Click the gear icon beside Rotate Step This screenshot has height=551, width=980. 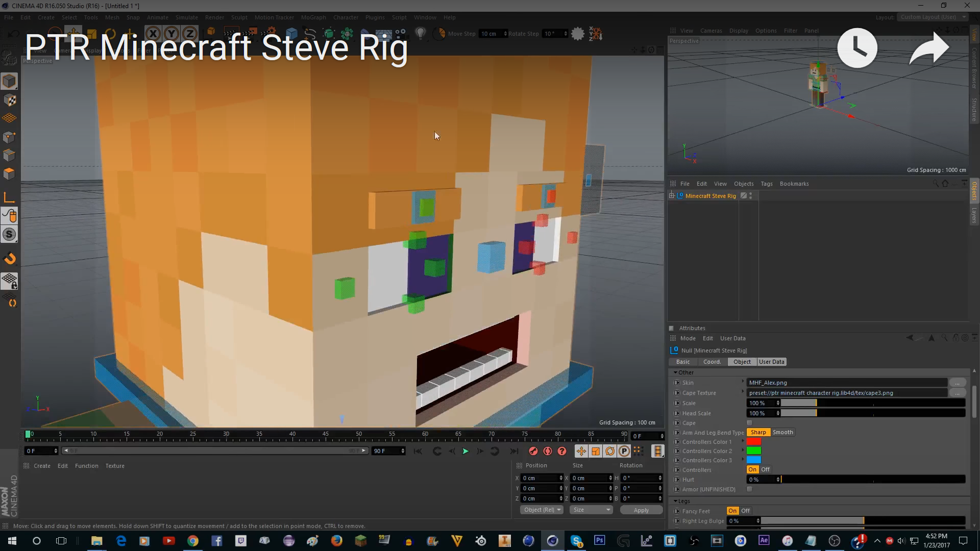click(578, 34)
